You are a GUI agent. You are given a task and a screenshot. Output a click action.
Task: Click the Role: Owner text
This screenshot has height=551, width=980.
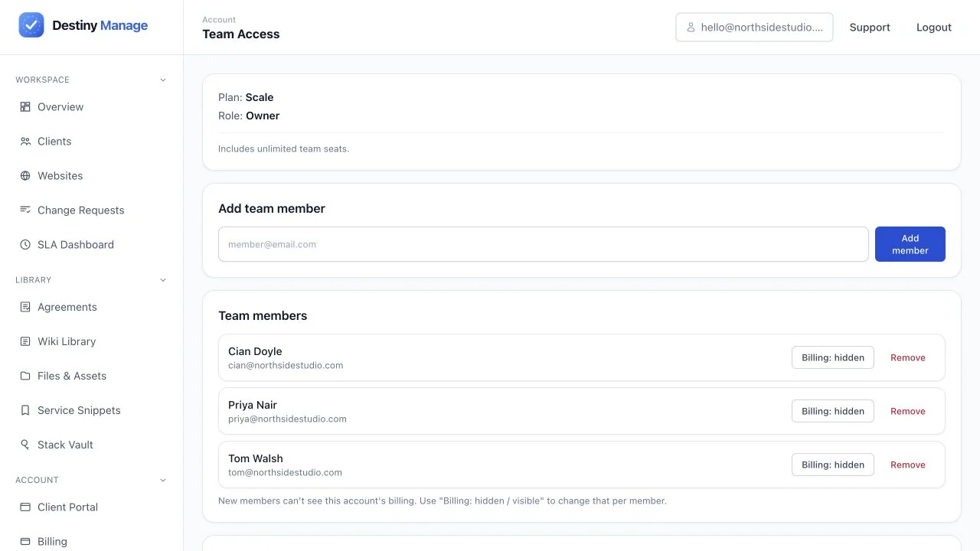[249, 116]
